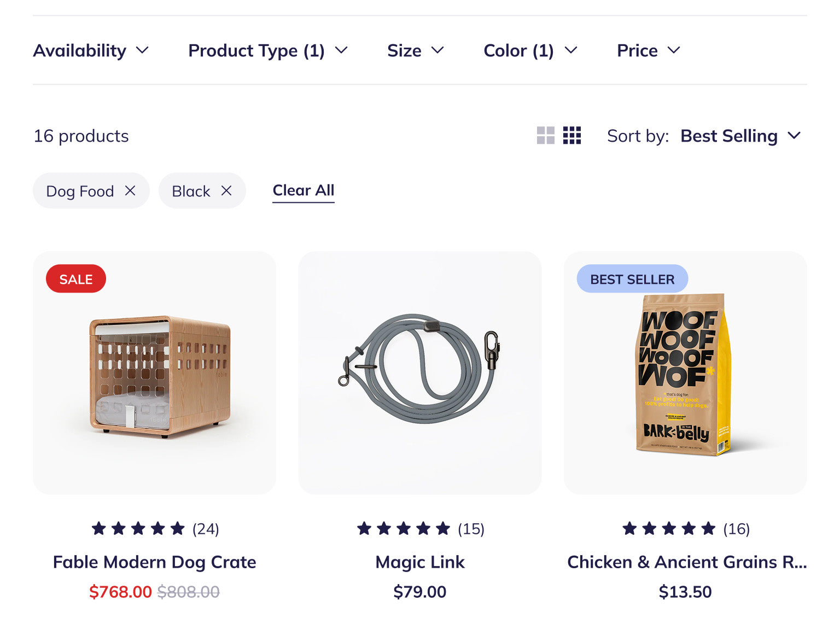Image resolution: width=840 pixels, height=630 pixels.
Task: Click the Magic Link leash product image
Action: coord(420,373)
